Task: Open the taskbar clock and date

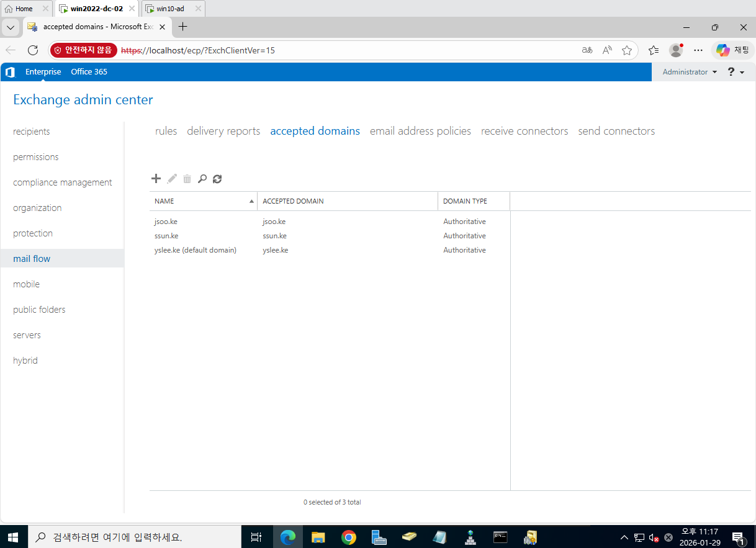Action: click(x=700, y=537)
